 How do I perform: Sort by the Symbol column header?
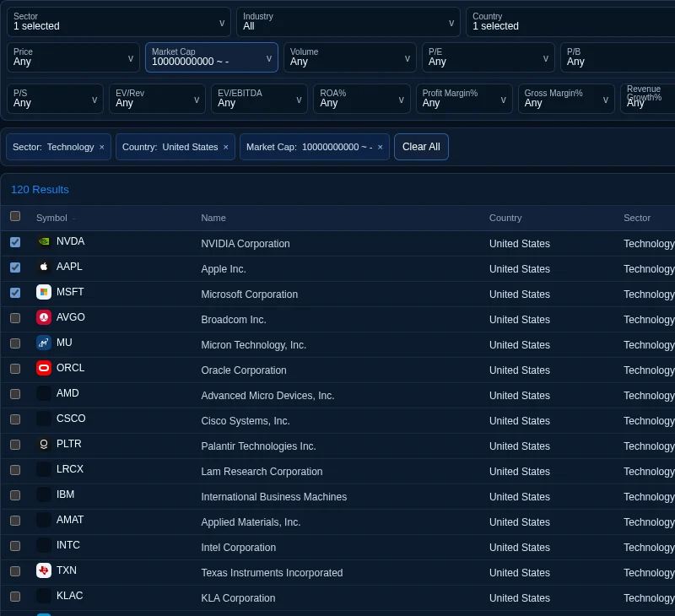pyautogui.click(x=51, y=218)
